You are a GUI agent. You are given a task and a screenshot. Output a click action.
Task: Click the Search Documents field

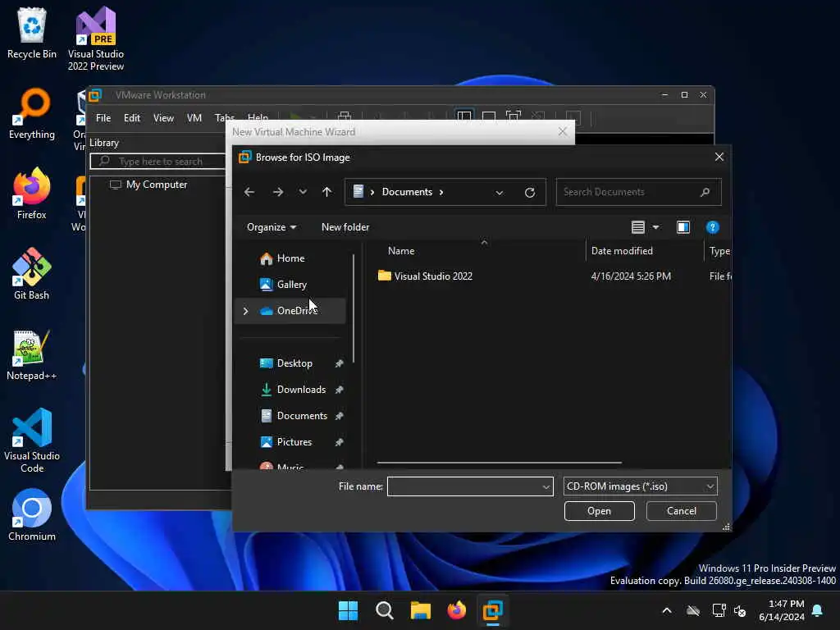coord(638,192)
